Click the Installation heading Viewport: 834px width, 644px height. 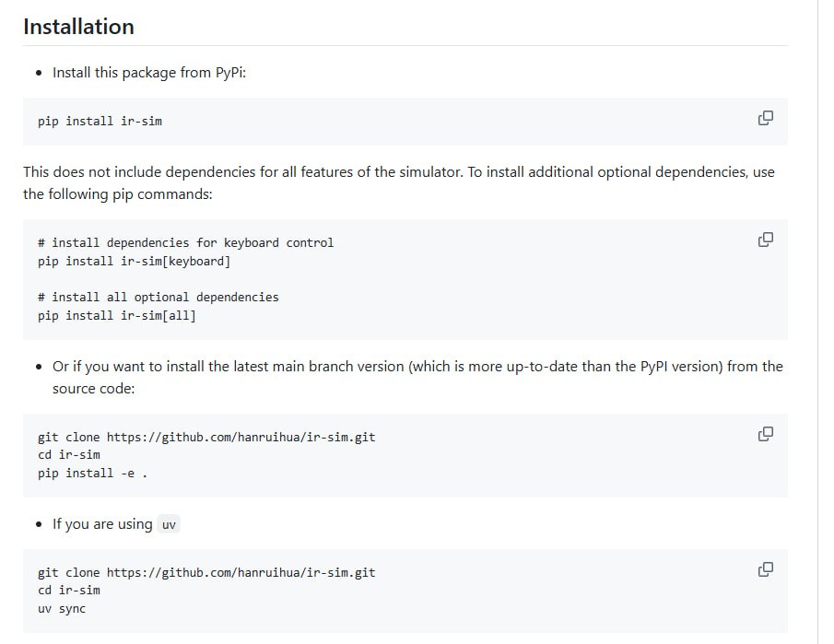pos(78,27)
